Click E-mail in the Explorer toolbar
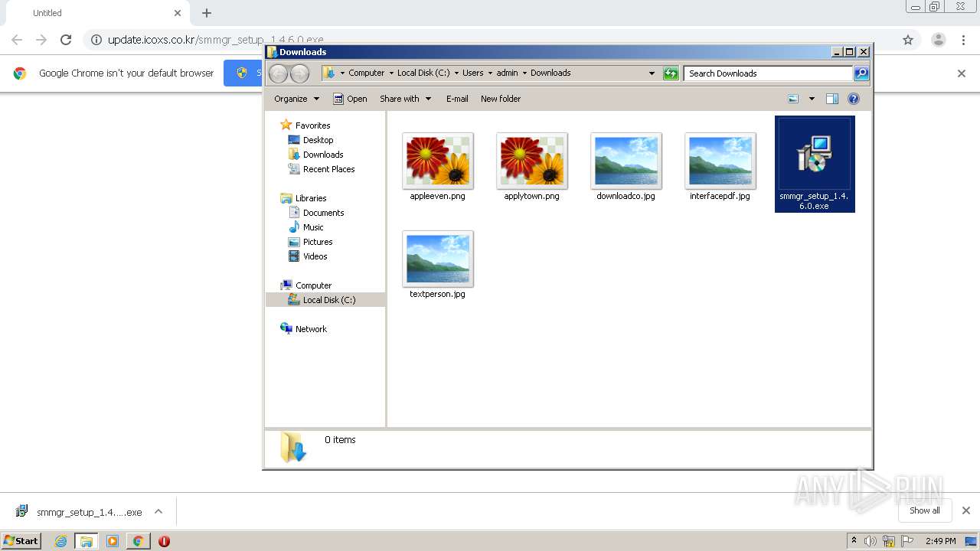The width and height of the screenshot is (980, 551). tap(457, 99)
